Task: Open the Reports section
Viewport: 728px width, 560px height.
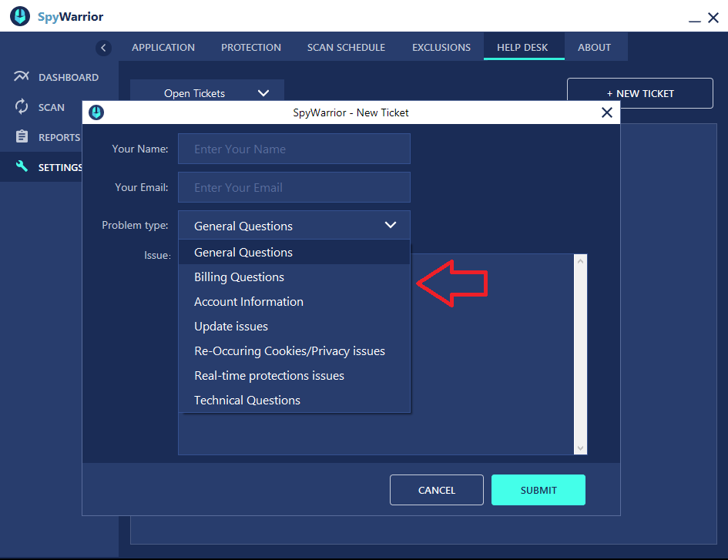Action: coord(42,137)
